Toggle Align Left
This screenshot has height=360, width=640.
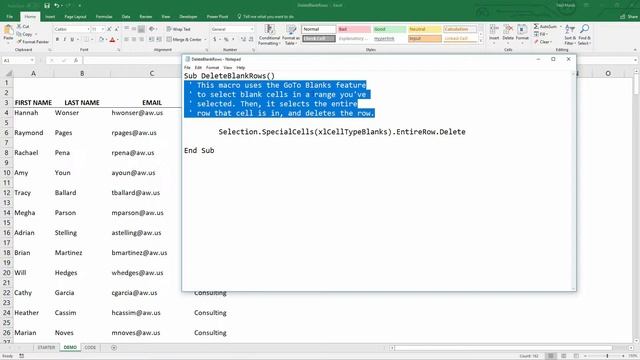(x=127, y=40)
